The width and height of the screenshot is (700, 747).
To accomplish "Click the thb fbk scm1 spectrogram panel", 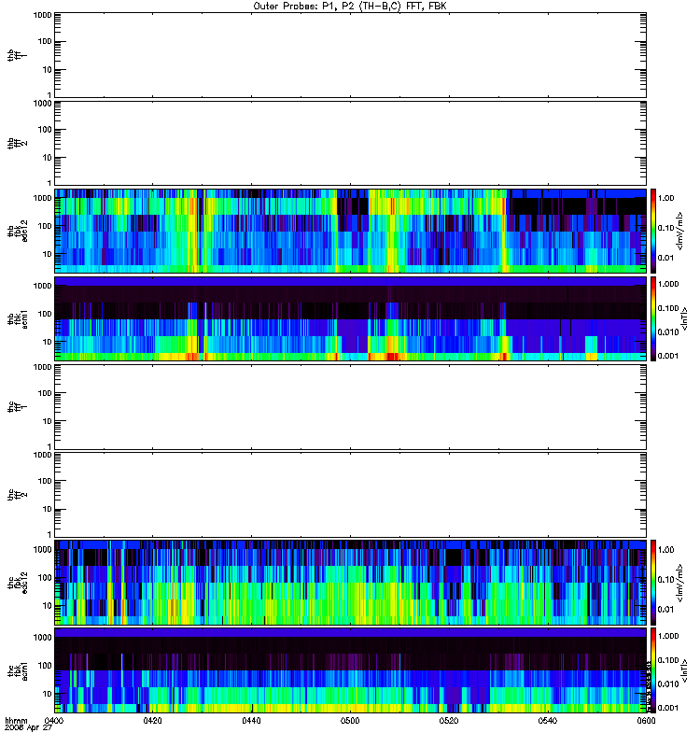I will click(350, 318).
